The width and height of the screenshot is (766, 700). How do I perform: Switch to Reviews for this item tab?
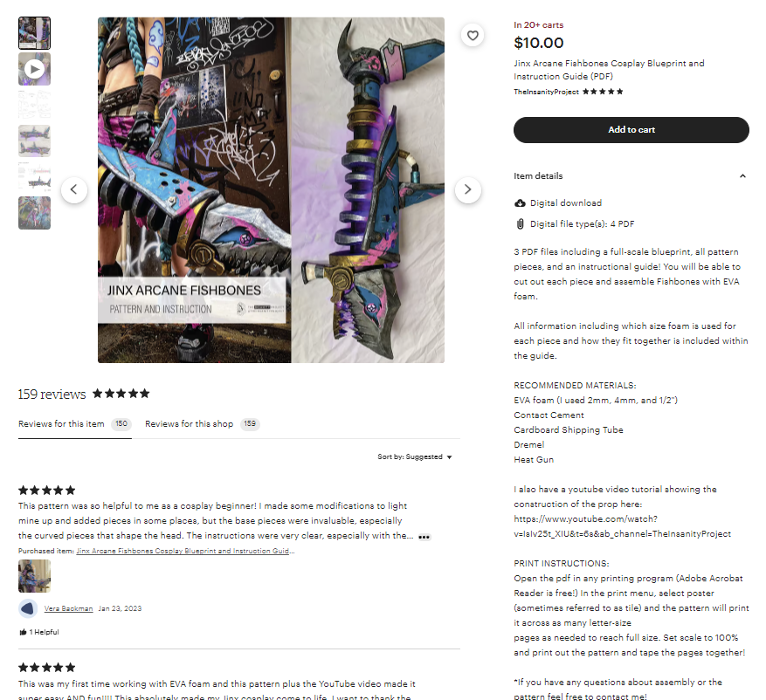pos(75,423)
